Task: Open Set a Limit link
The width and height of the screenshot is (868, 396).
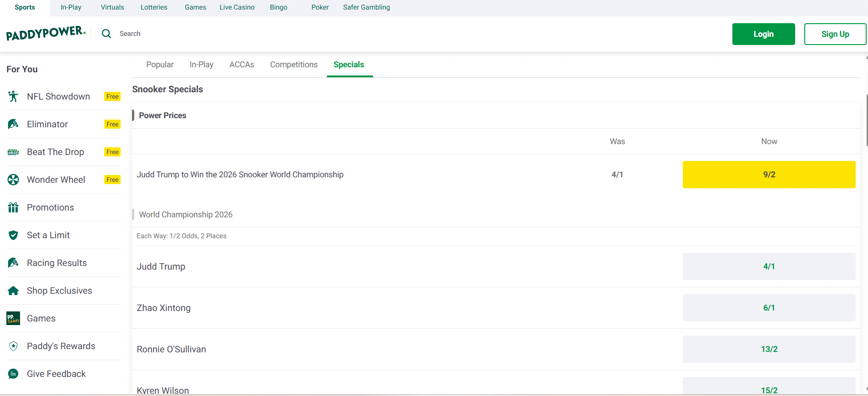Action: pyautogui.click(x=64, y=235)
